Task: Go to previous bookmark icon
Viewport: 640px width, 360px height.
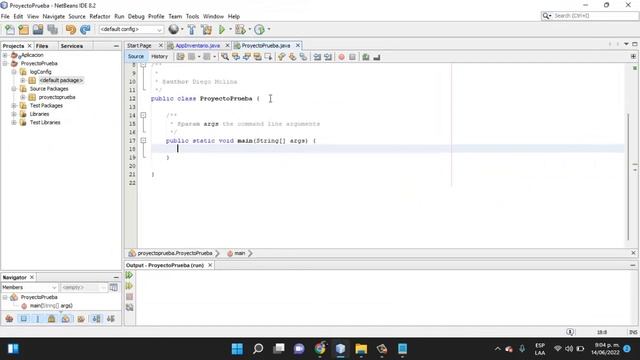Action: 281,57
